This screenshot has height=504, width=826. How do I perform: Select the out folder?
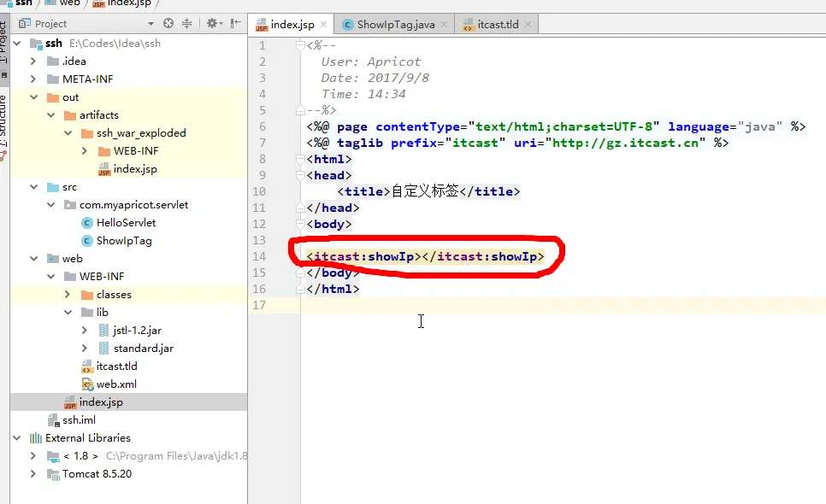click(71, 97)
